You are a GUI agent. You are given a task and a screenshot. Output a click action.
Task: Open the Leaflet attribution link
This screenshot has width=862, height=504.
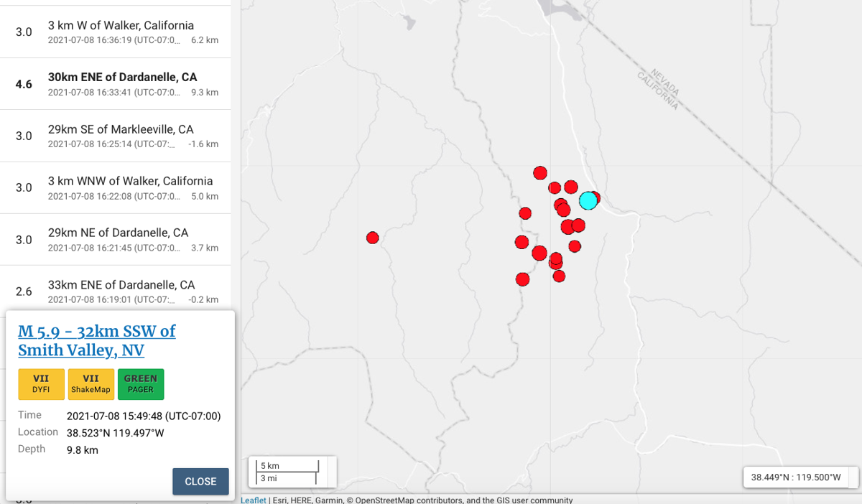point(253,500)
